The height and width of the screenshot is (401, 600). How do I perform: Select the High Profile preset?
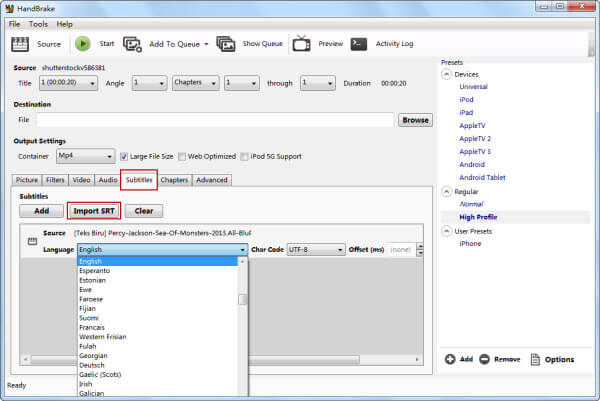tap(478, 217)
